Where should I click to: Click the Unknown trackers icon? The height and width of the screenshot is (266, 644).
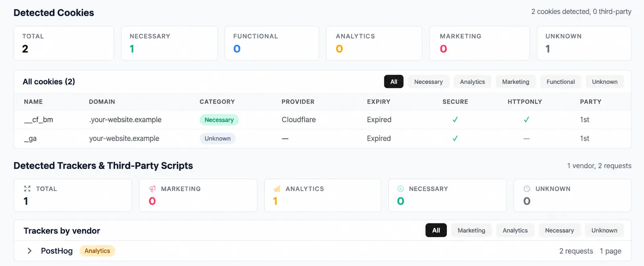coord(527,188)
